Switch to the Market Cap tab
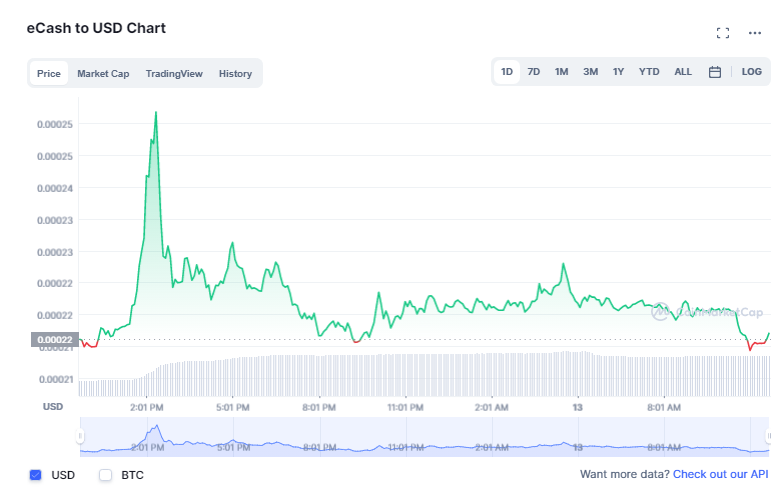 pyautogui.click(x=103, y=74)
